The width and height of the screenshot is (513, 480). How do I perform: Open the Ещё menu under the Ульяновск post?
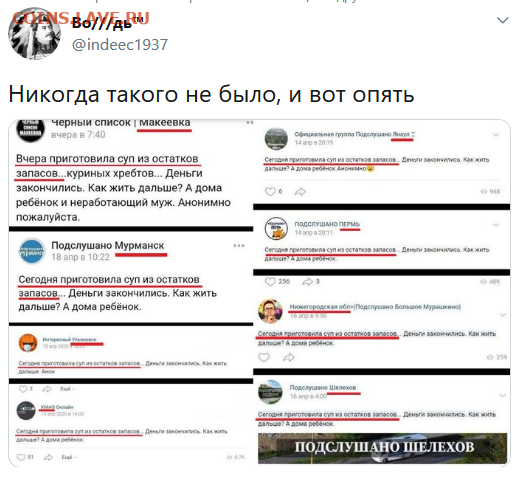[67, 389]
